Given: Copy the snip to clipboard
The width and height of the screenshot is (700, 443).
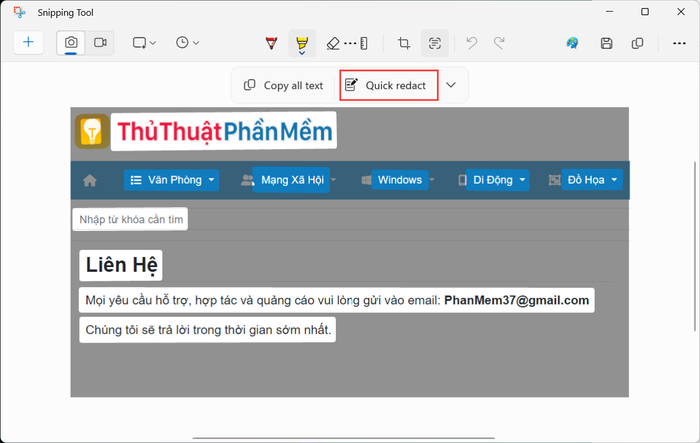Looking at the screenshot, I should coord(638,43).
